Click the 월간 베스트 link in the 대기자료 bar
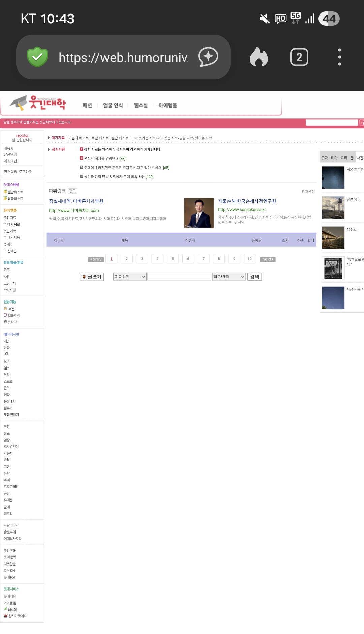The image size is (364, 634). click(120, 138)
